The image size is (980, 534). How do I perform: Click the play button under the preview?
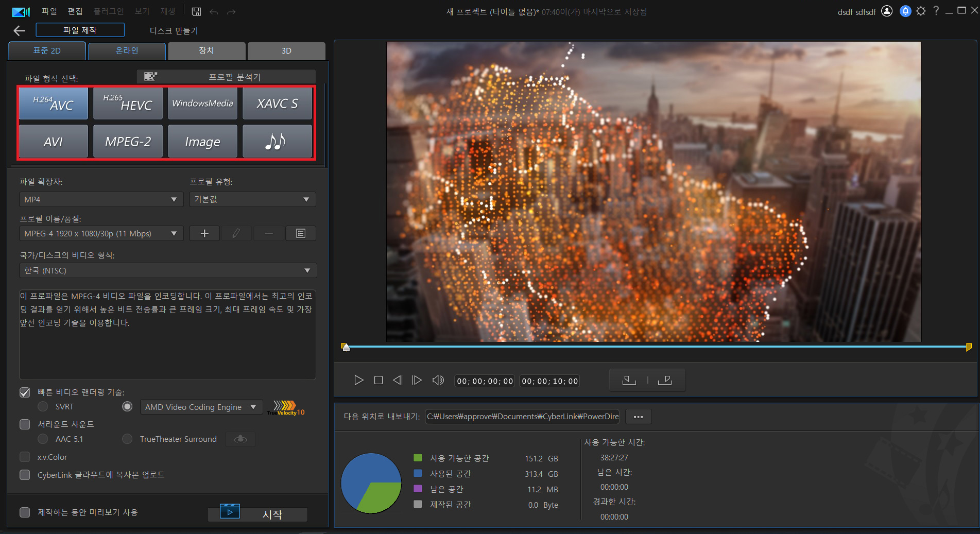tap(358, 381)
